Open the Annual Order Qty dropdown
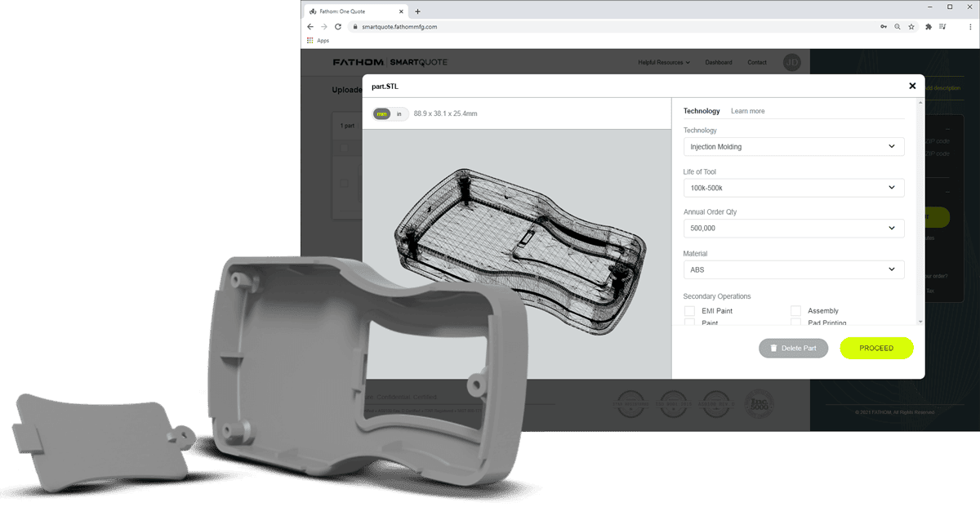 click(794, 229)
